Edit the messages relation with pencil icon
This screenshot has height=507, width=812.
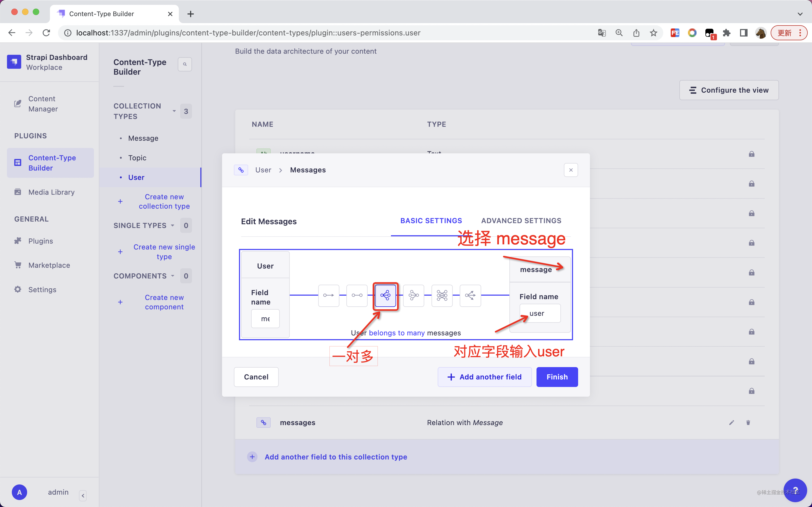point(731,422)
